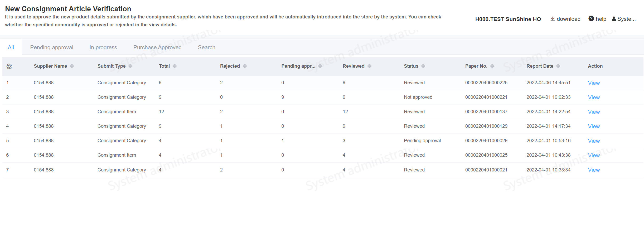Sort by Pending approval count column

coord(320,66)
